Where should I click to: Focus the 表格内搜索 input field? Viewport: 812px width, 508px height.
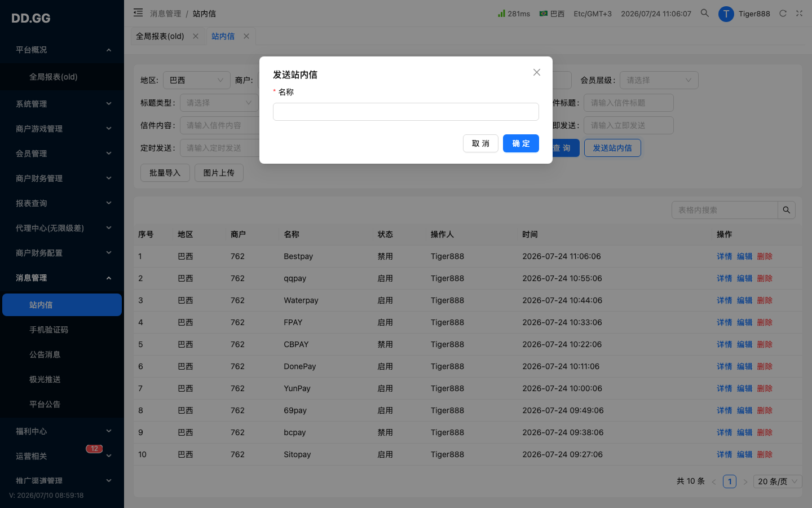coord(725,210)
